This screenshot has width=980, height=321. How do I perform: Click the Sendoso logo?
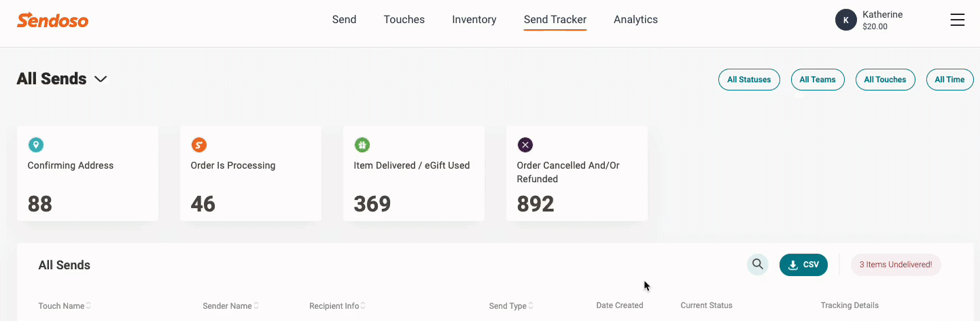(x=52, y=20)
